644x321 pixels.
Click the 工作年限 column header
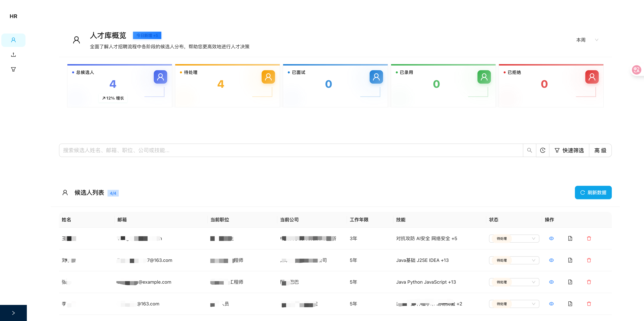pyautogui.click(x=359, y=220)
